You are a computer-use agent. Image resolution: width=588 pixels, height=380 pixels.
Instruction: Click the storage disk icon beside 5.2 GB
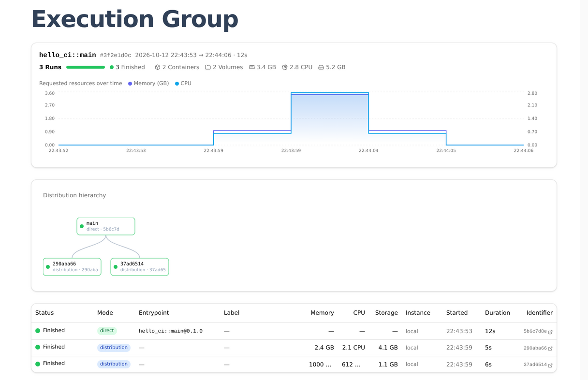pos(321,67)
